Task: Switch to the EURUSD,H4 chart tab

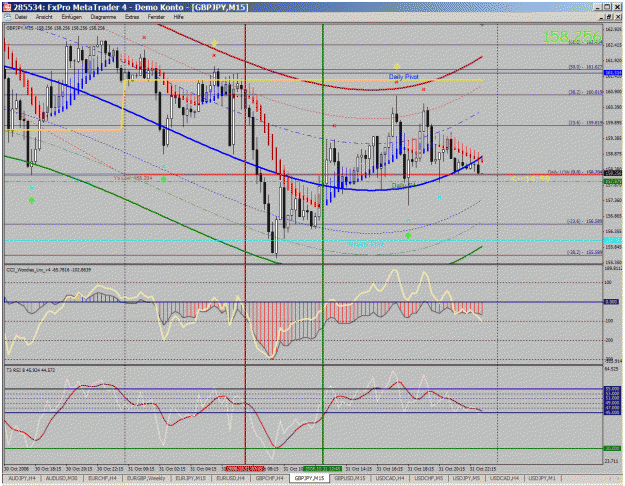Action: pyautogui.click(x=230, y=478)
